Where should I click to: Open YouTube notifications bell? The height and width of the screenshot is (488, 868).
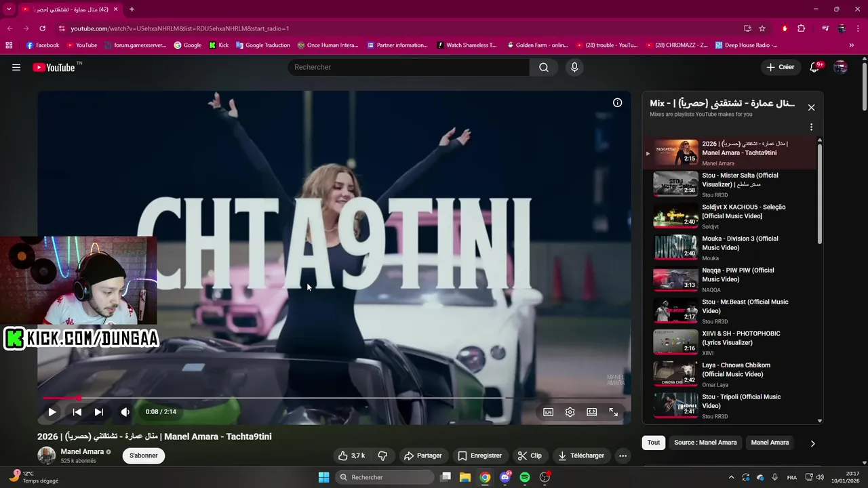[x=814, y=67]
